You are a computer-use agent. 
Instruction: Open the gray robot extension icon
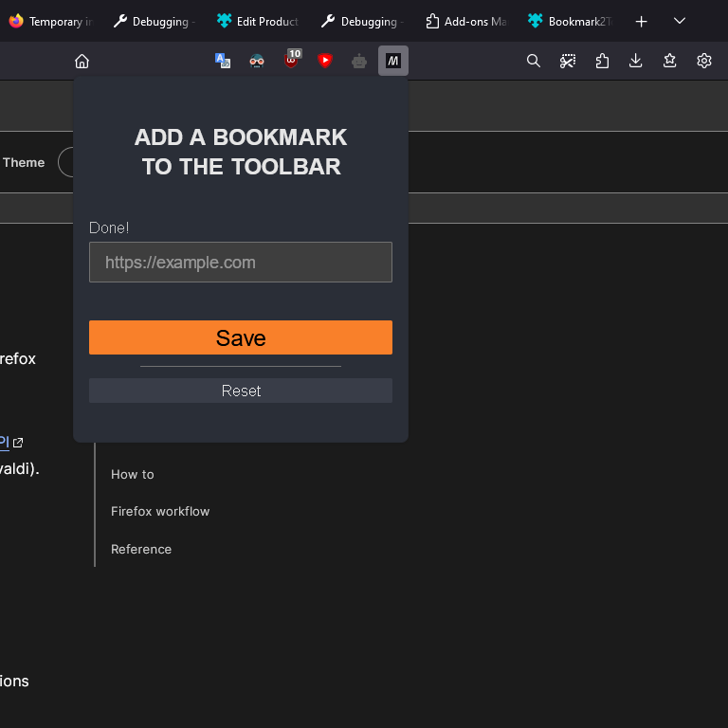359,61
